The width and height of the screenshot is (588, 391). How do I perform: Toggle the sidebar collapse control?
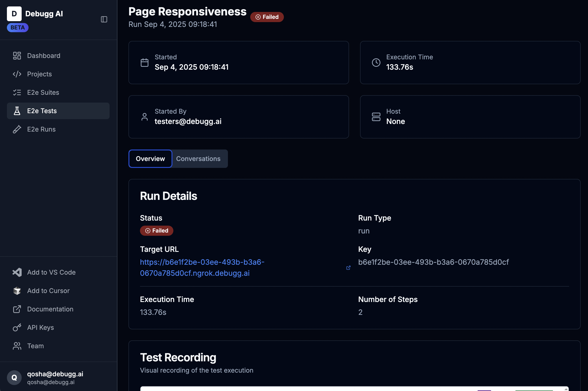(x=104, y=20)
